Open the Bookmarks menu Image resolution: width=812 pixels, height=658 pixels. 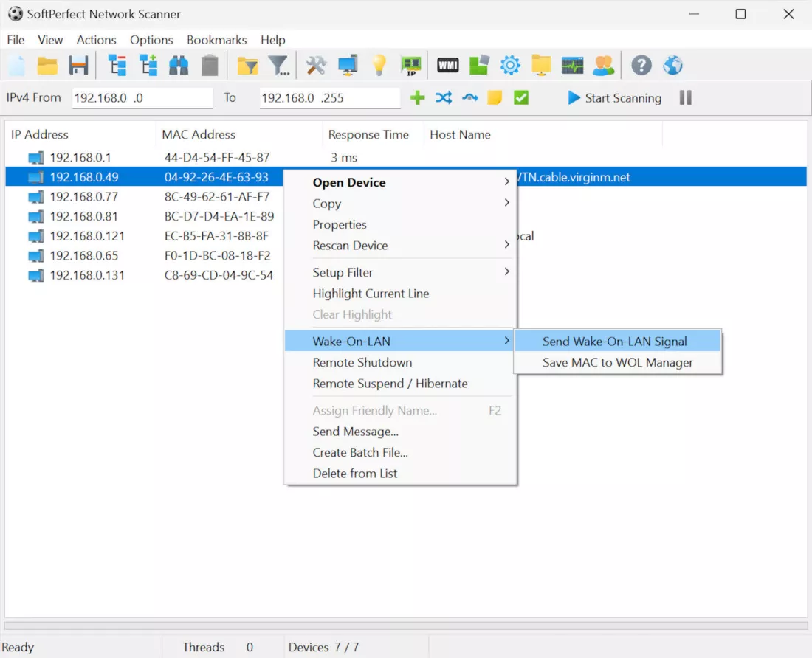216,40
